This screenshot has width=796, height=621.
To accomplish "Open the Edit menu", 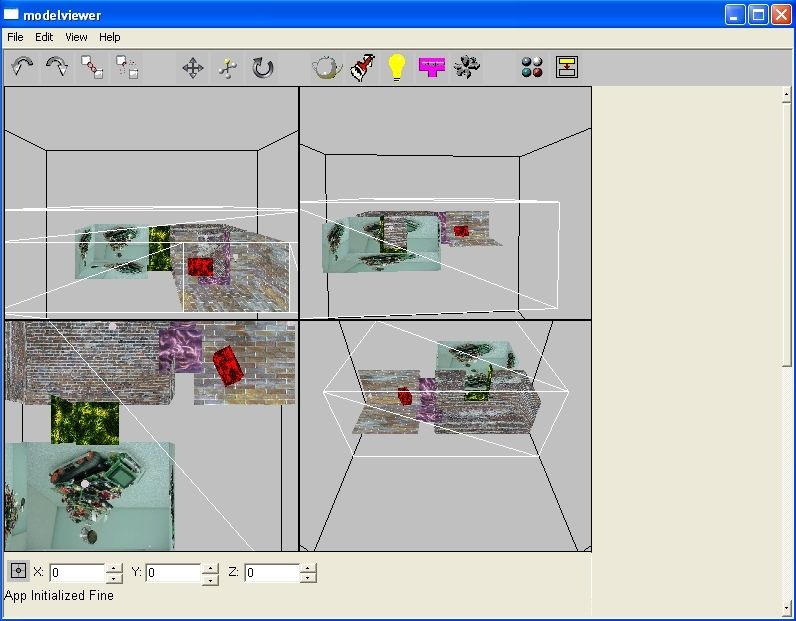I will [x=44, y=37].
